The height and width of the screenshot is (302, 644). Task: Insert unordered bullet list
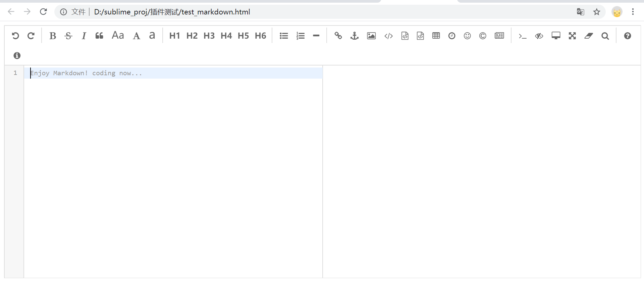(x=284, y=36)
